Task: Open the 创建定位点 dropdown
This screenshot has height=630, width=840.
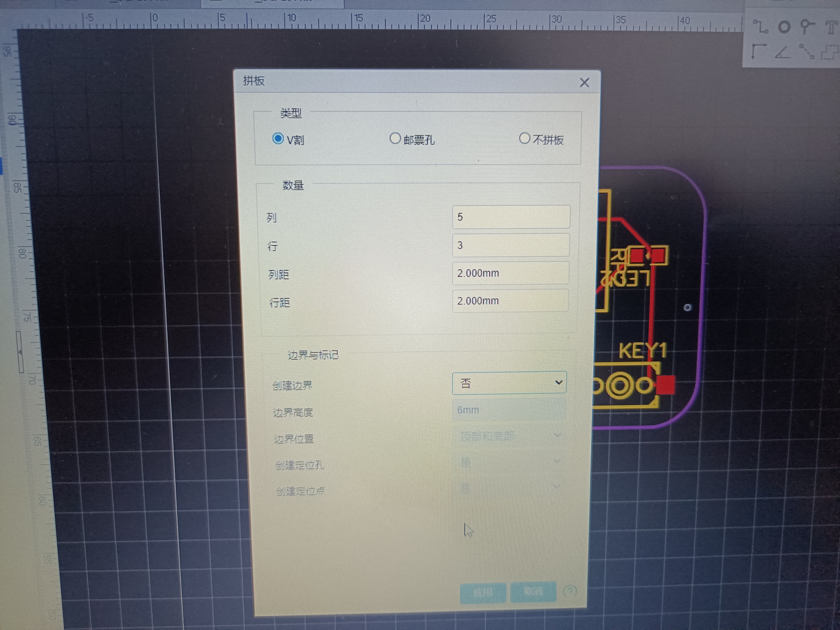Action: pos(509,487)
